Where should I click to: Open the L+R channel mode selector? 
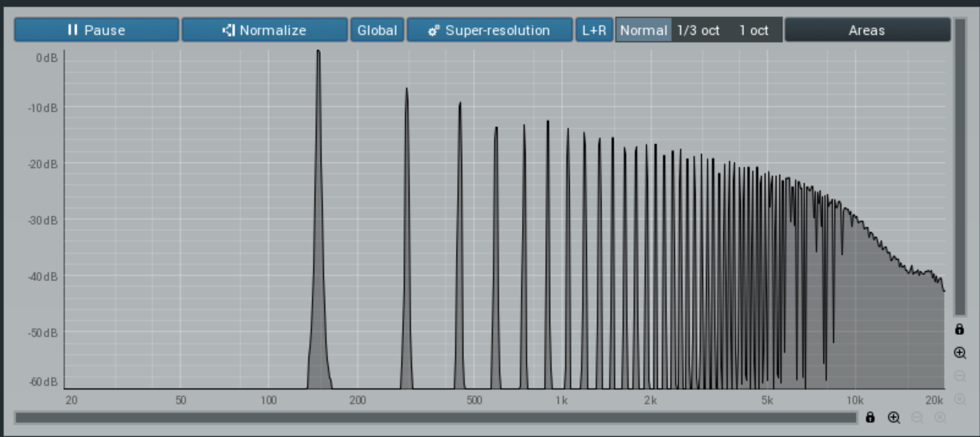pos(594,30)
